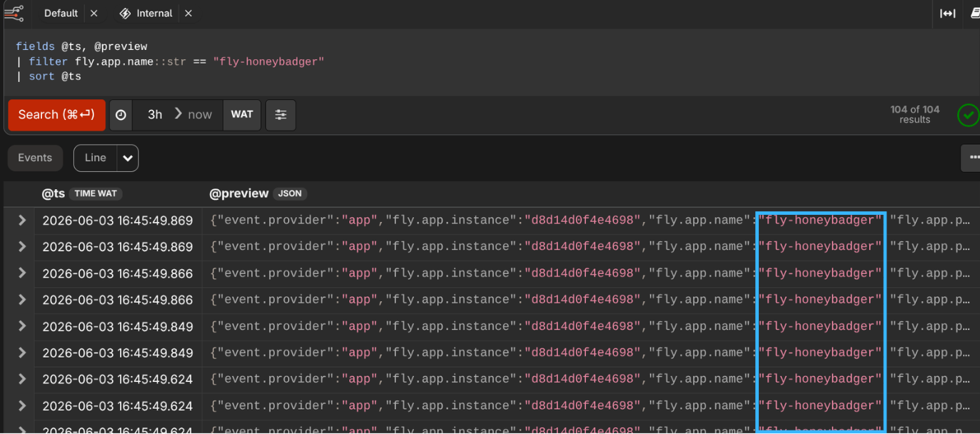
Task: Expand the first 16:45:49.624 row
Action: pyautogui.click(x=22, y=379)
